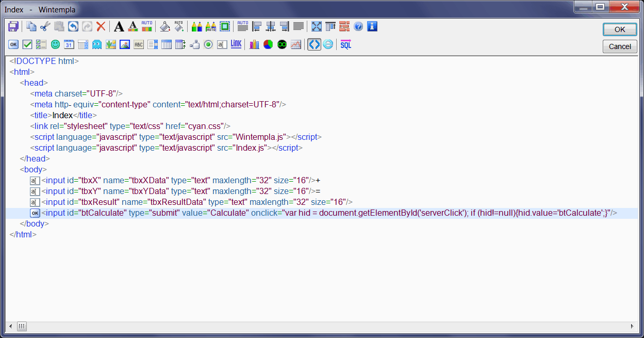Insert a dropdown list control
Screen dimensions: 644x338
83,44
